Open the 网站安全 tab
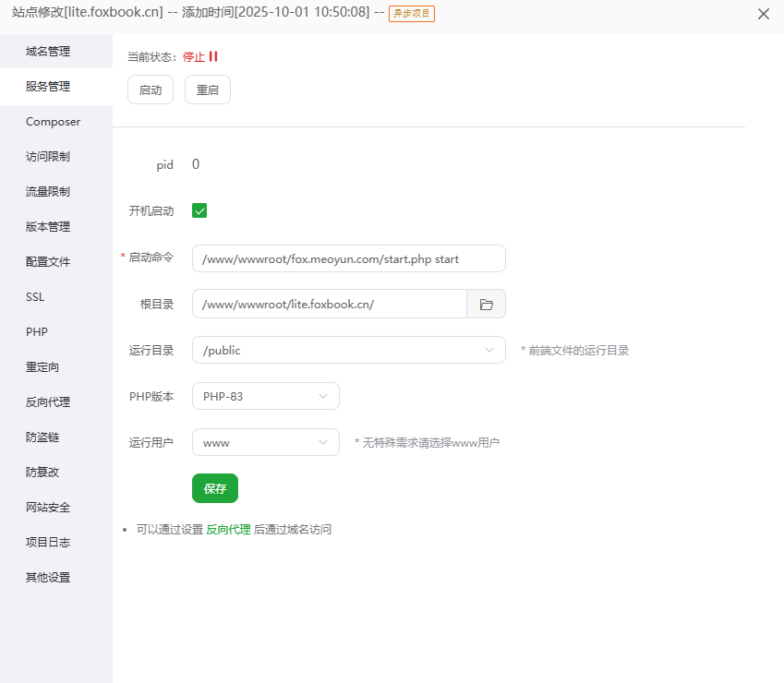 coord(48,508)
